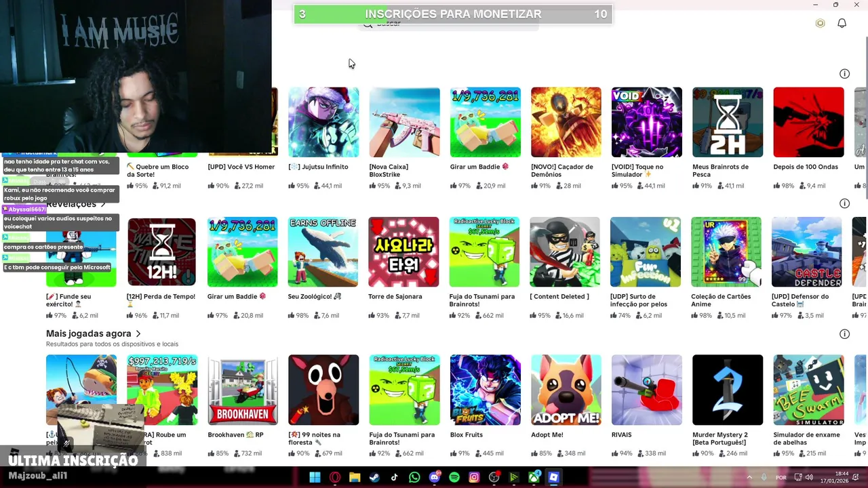Open the Adopt Me! game thumbnail
The height and width of the screenshot is (488, 868).
point(566,390)
